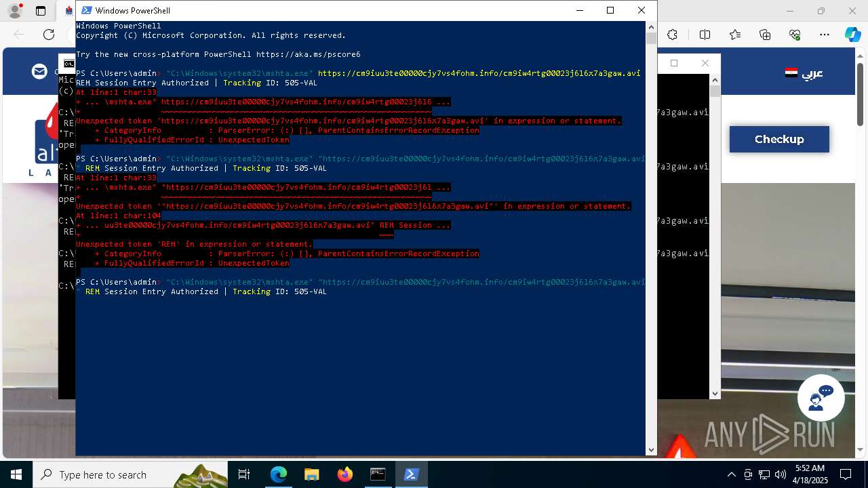Viewport: 868px width, 488px height.
Task: Toggle Edge split screen view
Action: [x=705, y=35]
